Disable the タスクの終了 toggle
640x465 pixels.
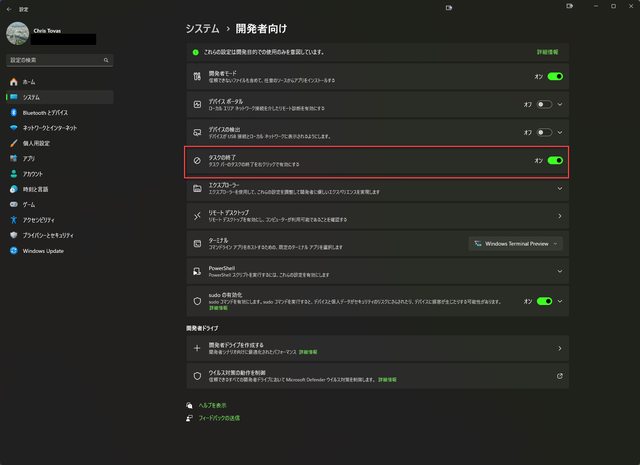coord(555,160)
